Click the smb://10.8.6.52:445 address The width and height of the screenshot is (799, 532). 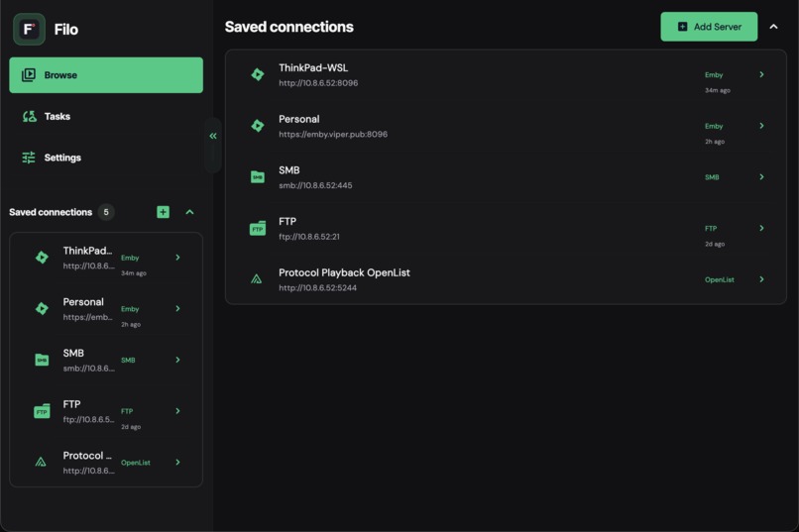point(315,185)
